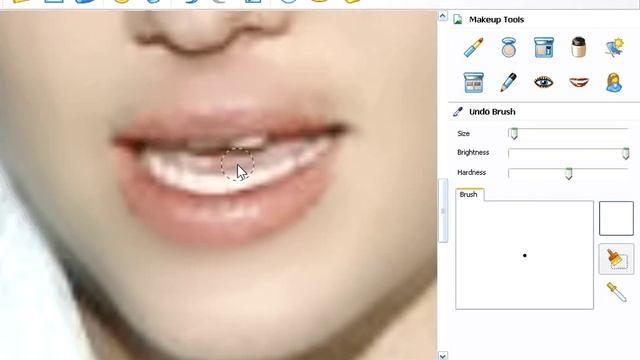Screen dimensions: 640x360
Task: Activate the brush selection paint tool button
Action: tap(616, 259)
